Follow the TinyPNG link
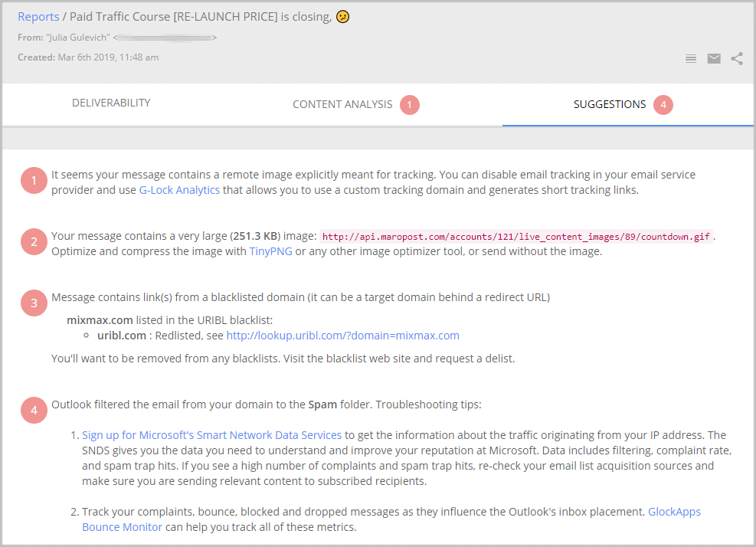This screenshot has width=756, height=547. coord(270,251)
